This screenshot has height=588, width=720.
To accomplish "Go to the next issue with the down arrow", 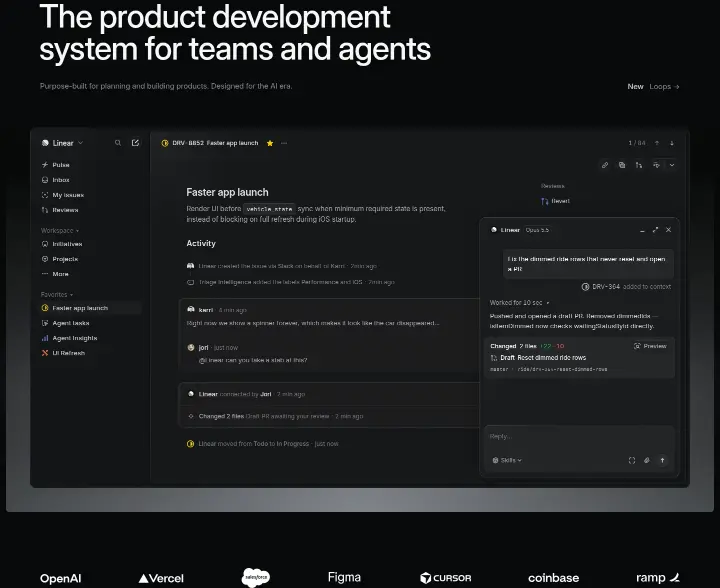I will point(672,143).
